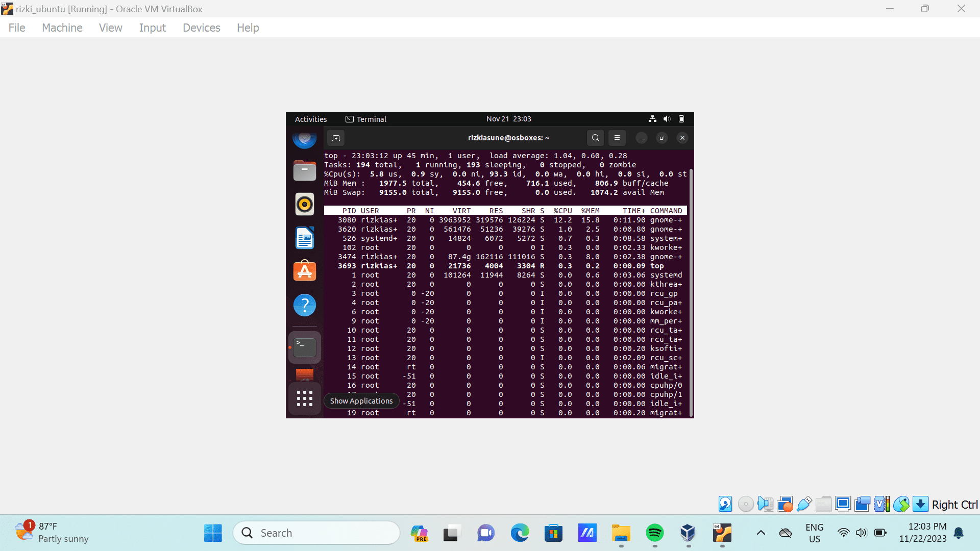
Task: Open the ENG US language switcher
Action: 814,533
